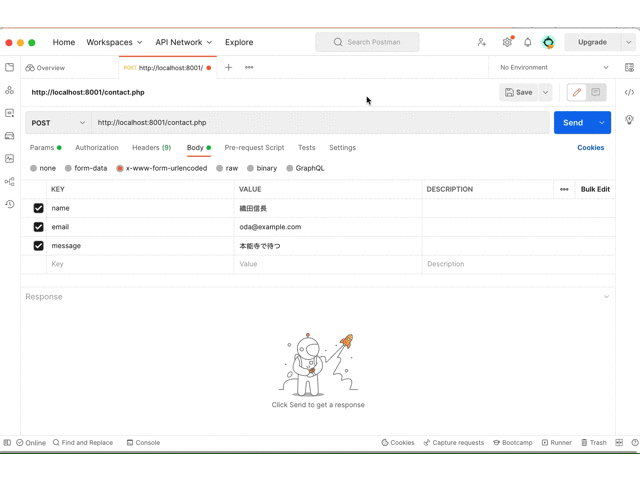The height and width of the screenshot is (480, 640).
Task: Uncheck the message parameter checkbox
Action: (x=38, y=246)
